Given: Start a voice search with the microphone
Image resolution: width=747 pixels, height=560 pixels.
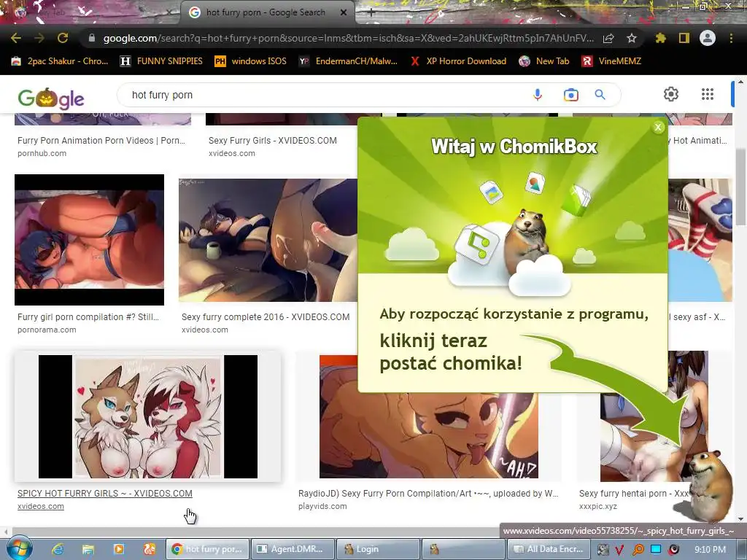Looking at the screenshot, I should point(538,95).
